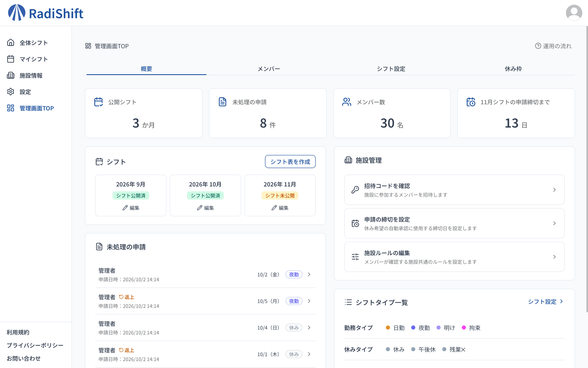The height and width of the screenshot is (368, 588).
Task: Click the gear icon for 設定
Action: tap(10, 92)
